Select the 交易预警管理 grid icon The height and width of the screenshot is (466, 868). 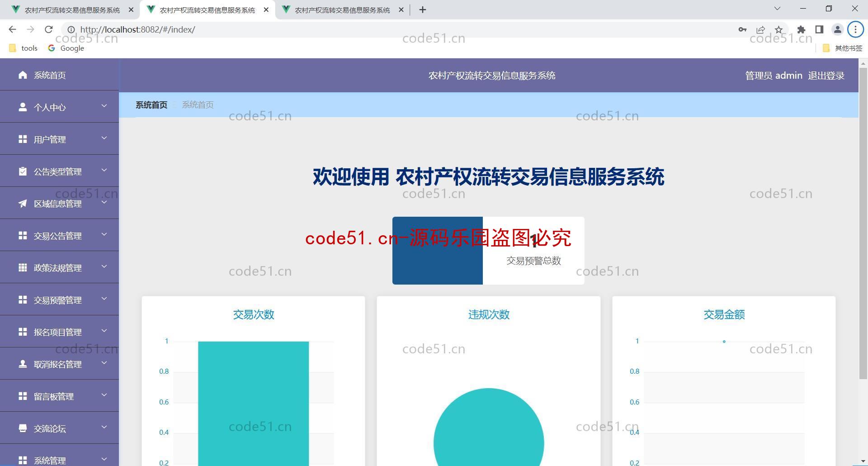point(23,300)
